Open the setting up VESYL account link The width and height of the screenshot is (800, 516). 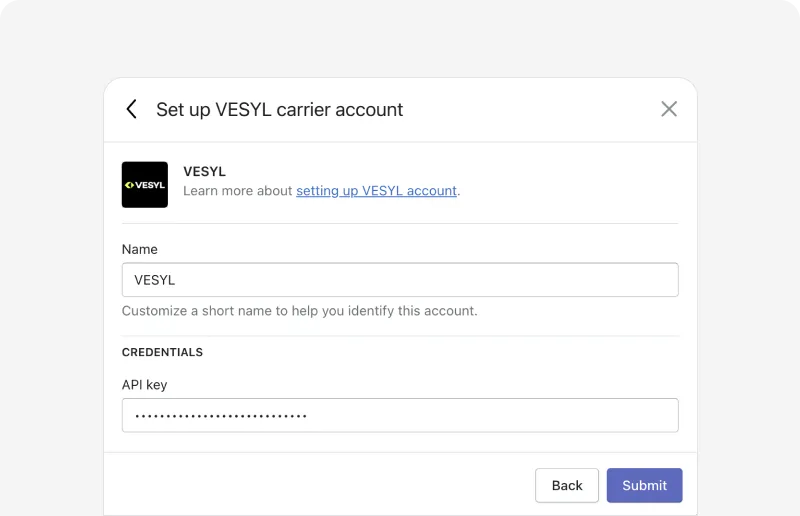tap(377, 191)
